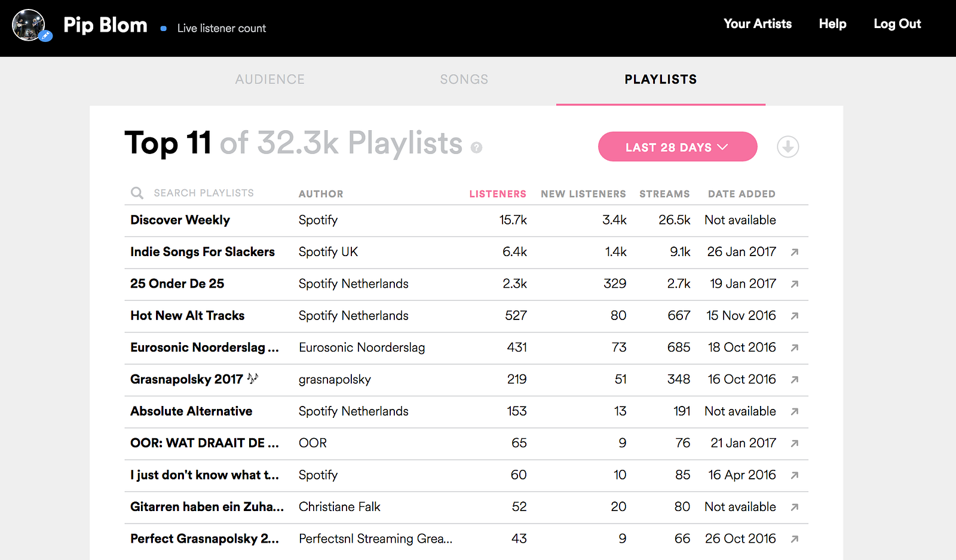
Task: Open Grasnapolsky 2017 external link arrow
Action: 794,380
